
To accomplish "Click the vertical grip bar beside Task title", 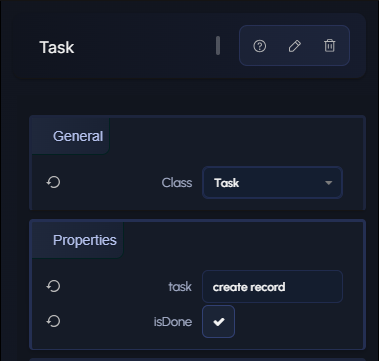I will point(218,46).
